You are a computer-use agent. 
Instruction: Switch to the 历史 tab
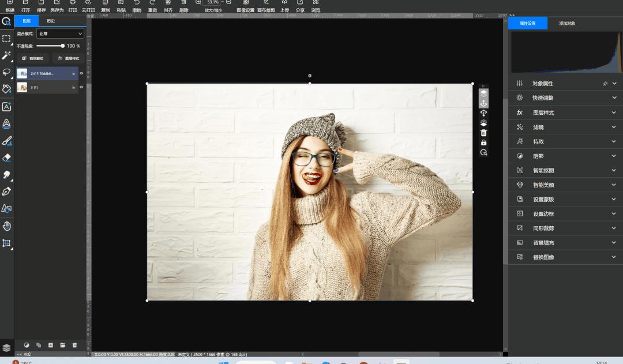click(x=51, y=21)
